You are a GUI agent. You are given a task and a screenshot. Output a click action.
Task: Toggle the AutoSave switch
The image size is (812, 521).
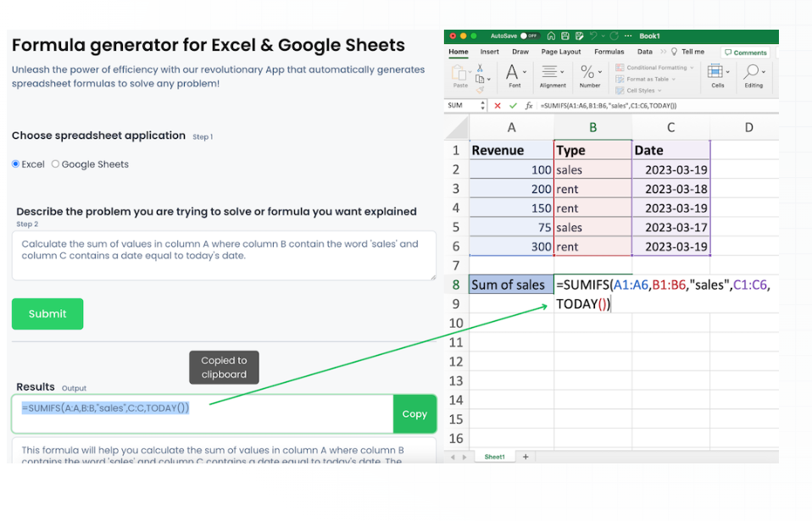529,36
